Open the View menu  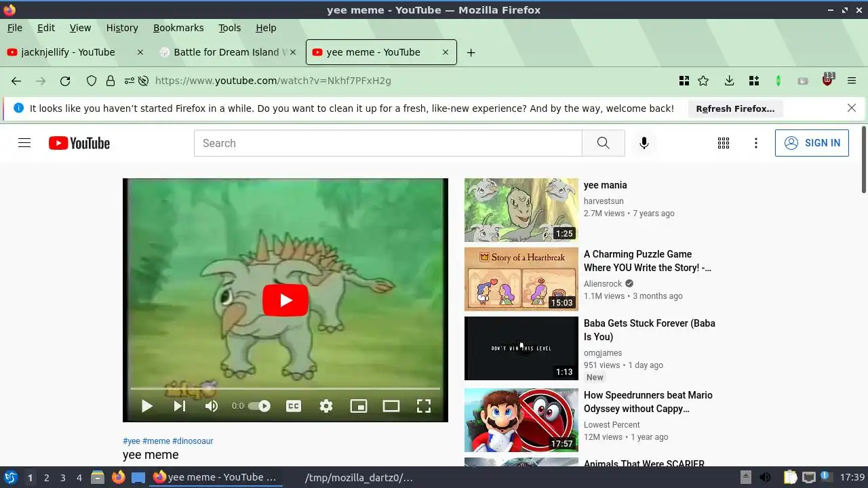[x=80, y=28]
